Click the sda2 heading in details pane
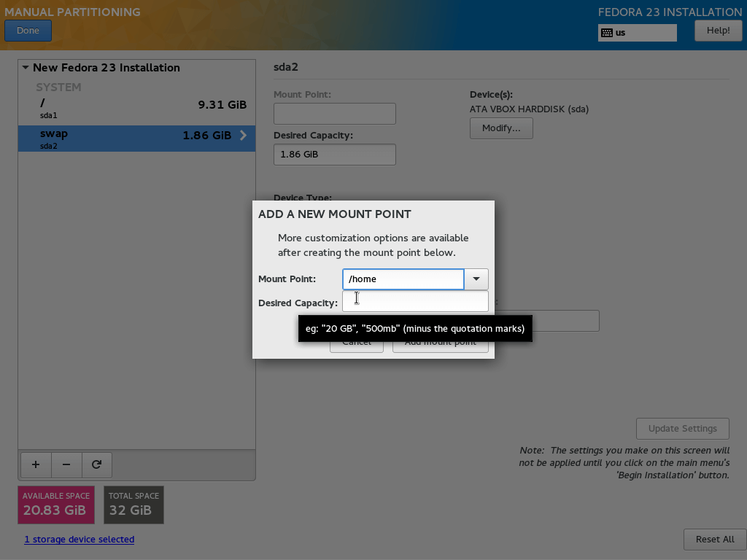This screenshot has width=747, height=560. point(286,67)
